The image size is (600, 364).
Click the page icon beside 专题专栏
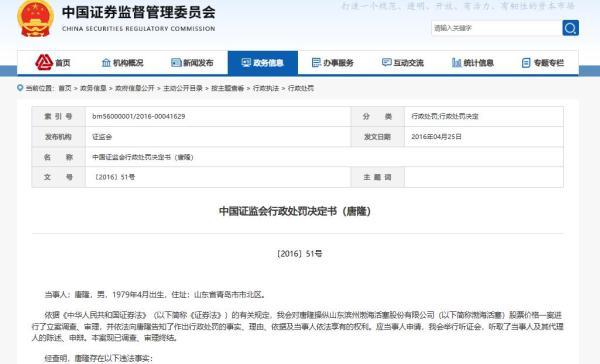(x=526, y=63)
